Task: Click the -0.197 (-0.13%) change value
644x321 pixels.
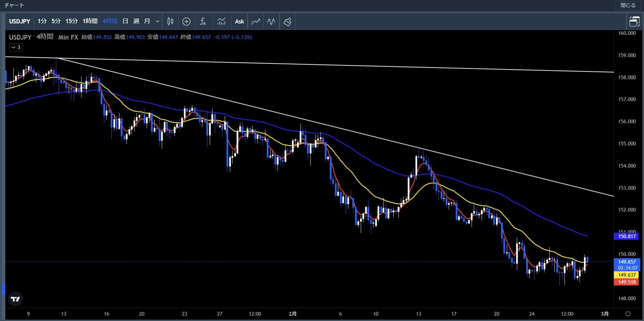Action: [233, 37]
